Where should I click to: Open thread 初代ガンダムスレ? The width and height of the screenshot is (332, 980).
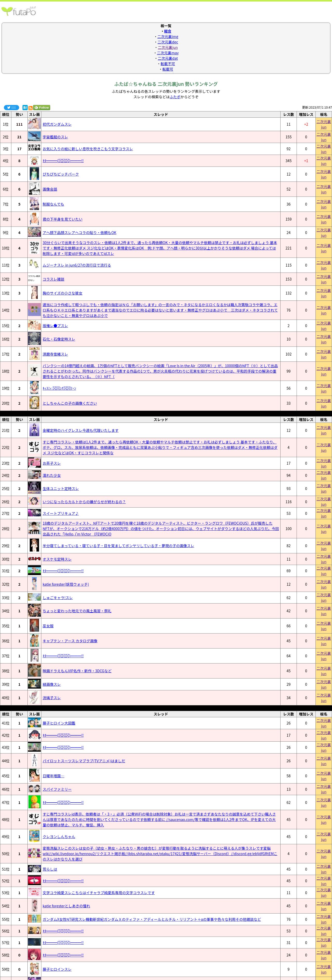[x=57, y=124]
